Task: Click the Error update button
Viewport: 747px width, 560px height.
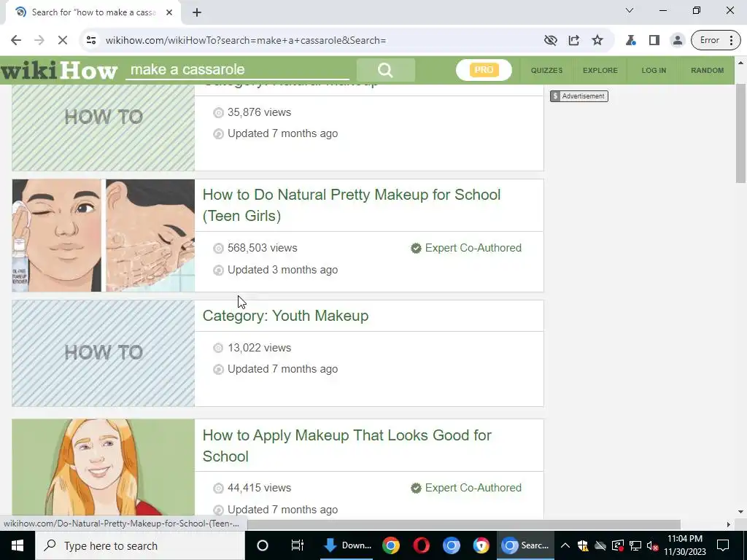Action: [709, 41]
